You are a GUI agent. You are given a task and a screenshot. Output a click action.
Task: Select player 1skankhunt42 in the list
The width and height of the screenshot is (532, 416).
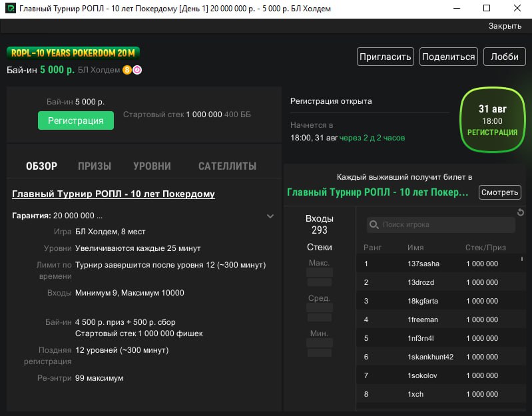pos(441,357)
